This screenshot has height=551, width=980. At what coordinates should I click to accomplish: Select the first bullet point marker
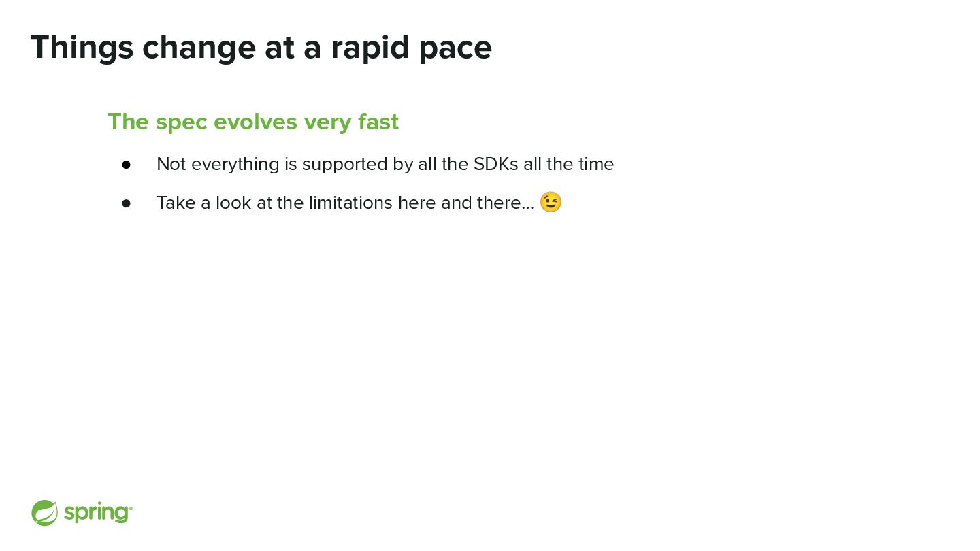point(126,165)
